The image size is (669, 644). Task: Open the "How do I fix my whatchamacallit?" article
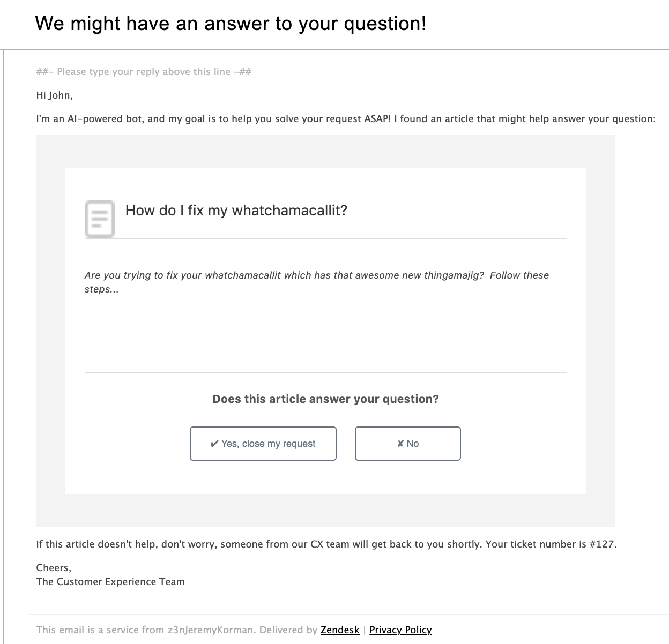pyautogui.click(x=236, y=210)
